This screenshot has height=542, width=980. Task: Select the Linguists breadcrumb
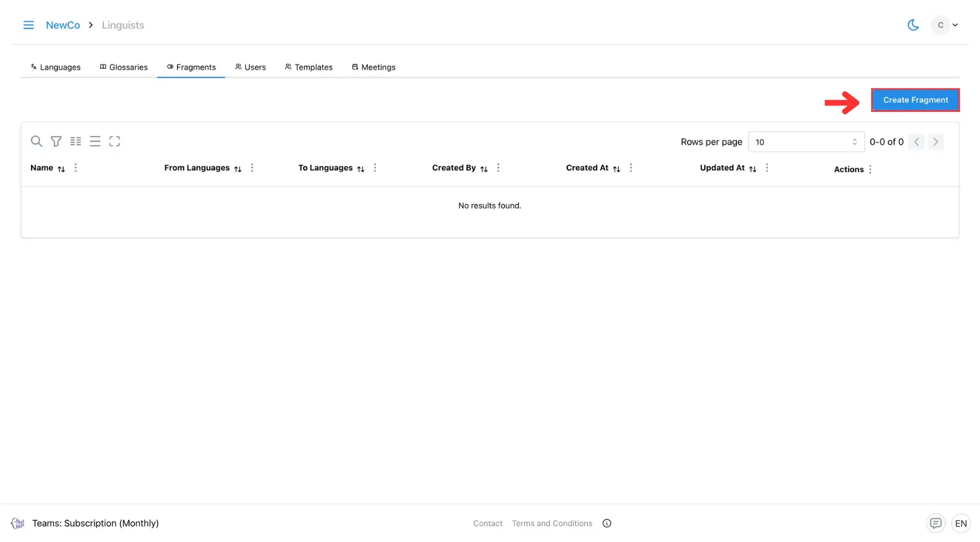123,25
